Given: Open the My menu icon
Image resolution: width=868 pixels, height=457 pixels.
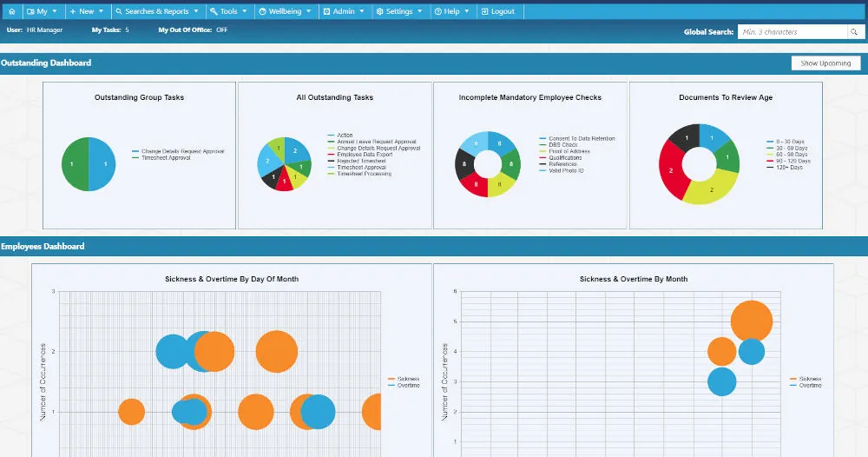Looking at the screenshot, I should [x=31, y=11].
